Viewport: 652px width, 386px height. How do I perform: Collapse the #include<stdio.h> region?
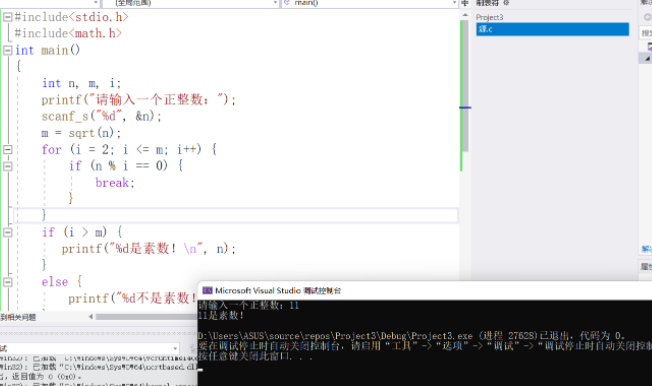tap(7, 17)
